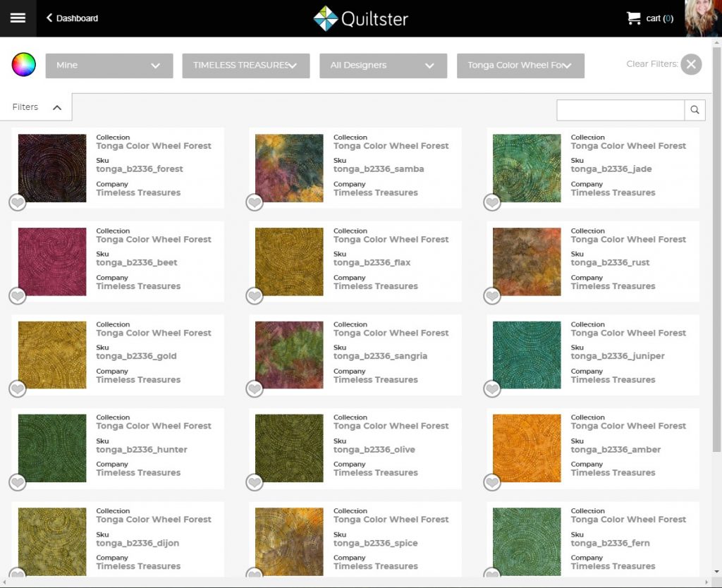The image size is (722, 588).
Task: Favorite the tonga_b2336_gold fabric
Action: (x=18, y=389)
